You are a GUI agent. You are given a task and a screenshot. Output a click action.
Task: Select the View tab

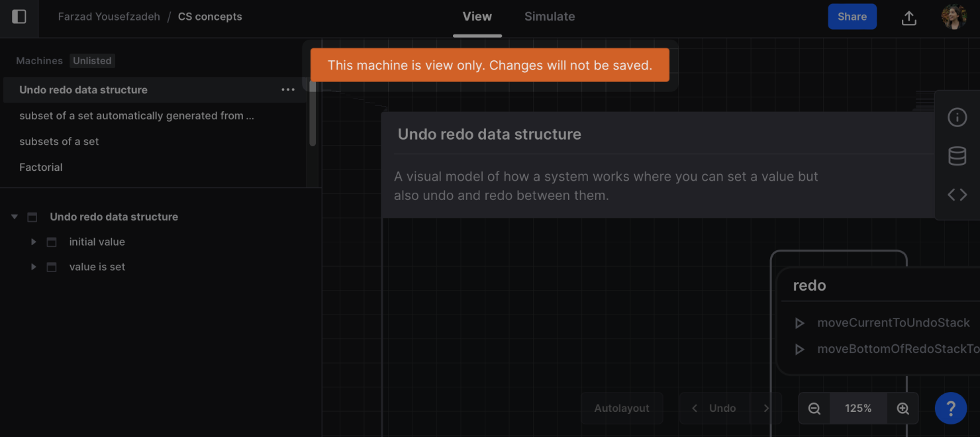coord(477,17)
